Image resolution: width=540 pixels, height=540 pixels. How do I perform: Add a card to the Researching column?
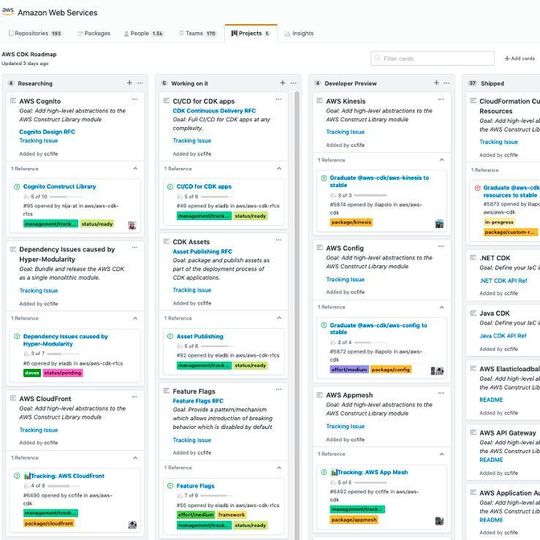point(129,83)
